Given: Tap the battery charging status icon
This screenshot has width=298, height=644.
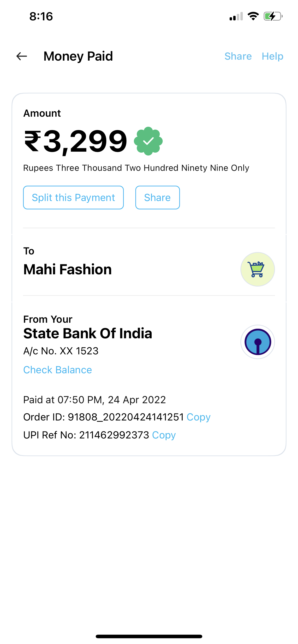Looking at the screenshot, I should coord(273,17).
